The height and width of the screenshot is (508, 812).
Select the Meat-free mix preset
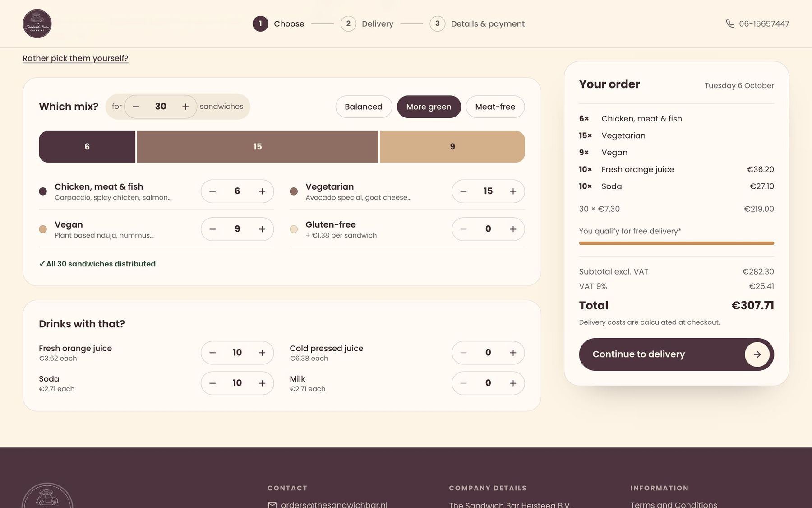pyautogui.click(x=495, y=107)
